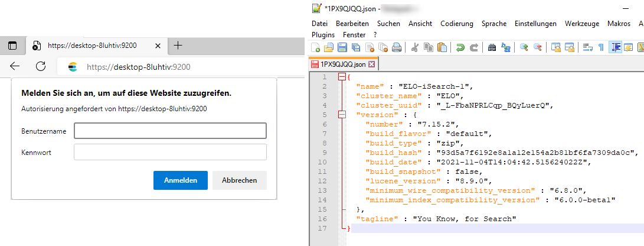Toggle the indent guide toolbar icon

coord(615,48)
